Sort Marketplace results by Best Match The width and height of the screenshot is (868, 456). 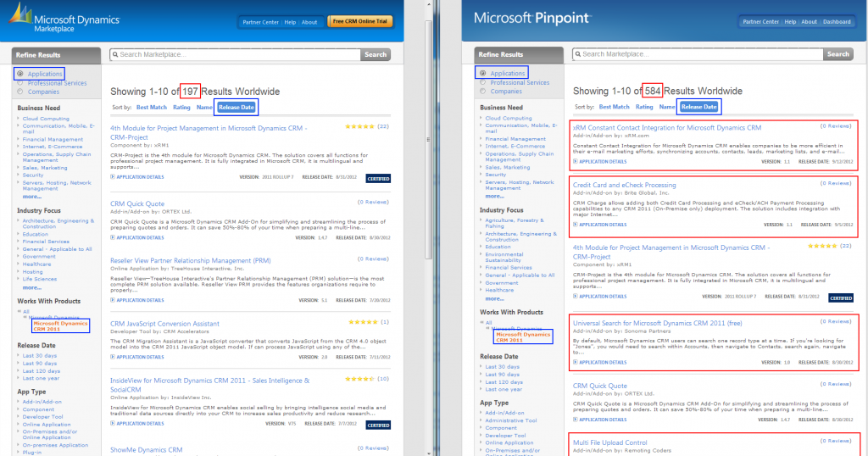(152, 108)
